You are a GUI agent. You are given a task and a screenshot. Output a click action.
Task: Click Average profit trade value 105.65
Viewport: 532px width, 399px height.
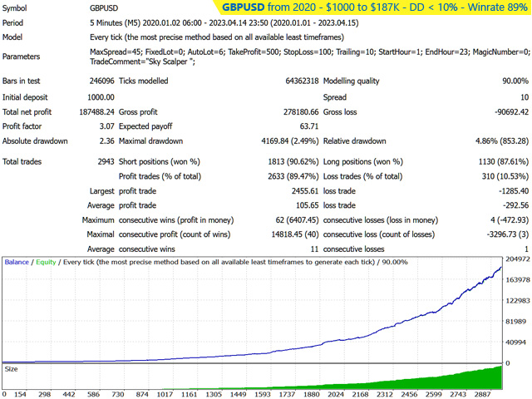[x=307, y=205]
